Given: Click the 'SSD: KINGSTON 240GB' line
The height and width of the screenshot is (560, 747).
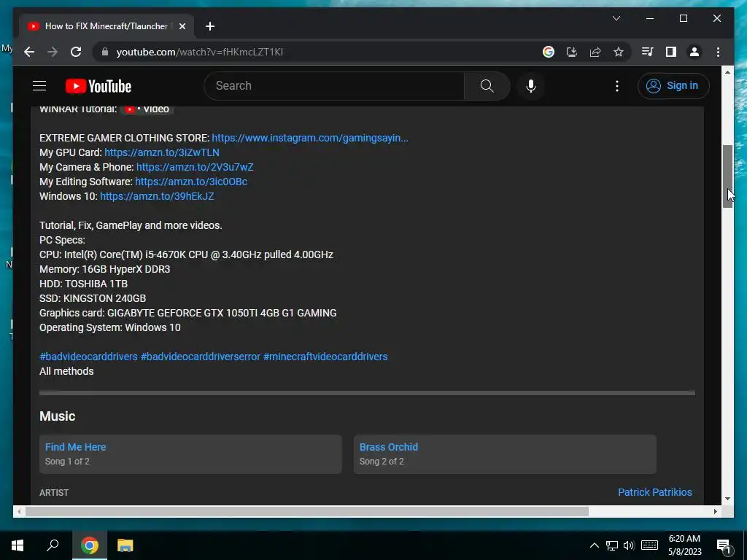Looking at the screenshot, I should coord(93,298).
